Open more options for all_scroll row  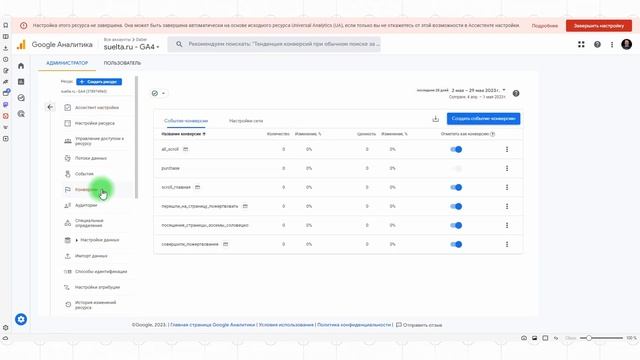(507, 149)
